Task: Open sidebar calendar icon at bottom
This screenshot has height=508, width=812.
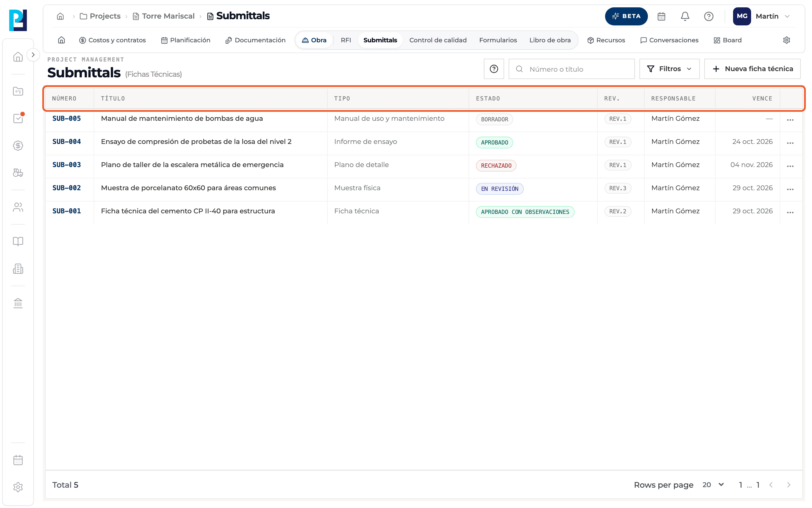Action: [x=18, y=460]
